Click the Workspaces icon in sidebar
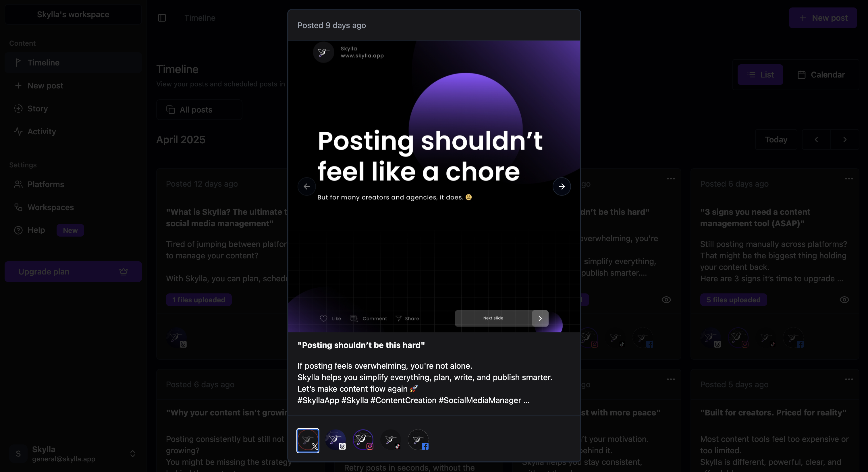The width and height of the screenshot is (868, 472). click(18, 207)
